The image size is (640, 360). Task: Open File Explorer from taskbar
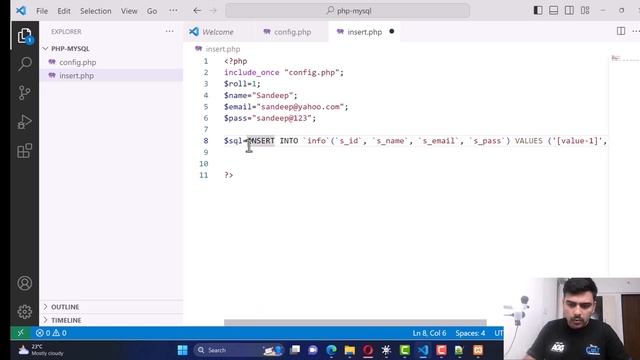click(350, 350)
